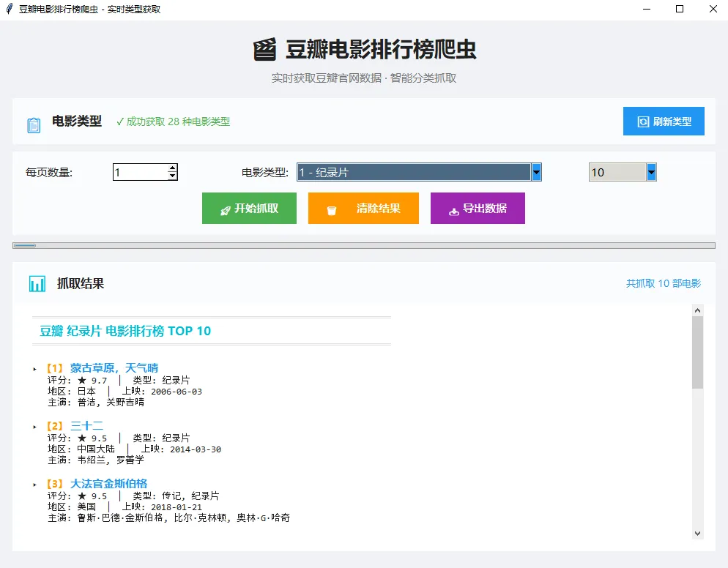This screenshot has width=728, height=568.
Task: Click into the 每页数量 input field
Action: point(140,172)
